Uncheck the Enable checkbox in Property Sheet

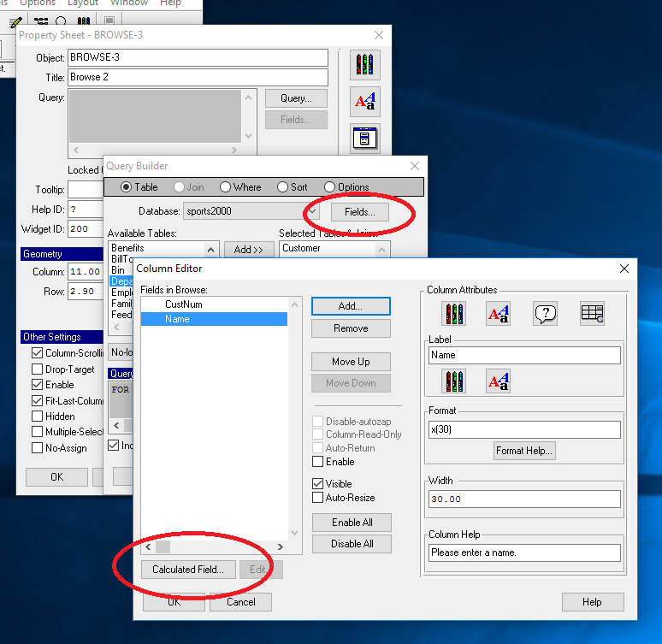(x=37, y=385)
